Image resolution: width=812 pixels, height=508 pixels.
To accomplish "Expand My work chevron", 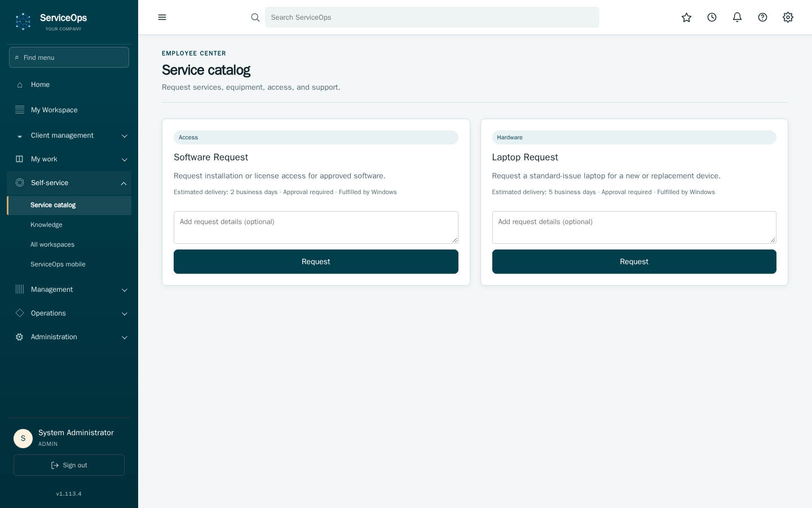I will click(x=125, y=160).
